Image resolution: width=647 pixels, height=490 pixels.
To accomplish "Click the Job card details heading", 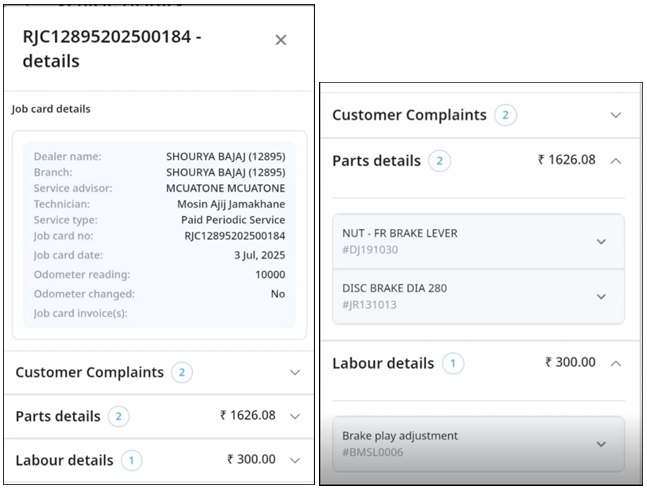I will click(x=51, y=108).
